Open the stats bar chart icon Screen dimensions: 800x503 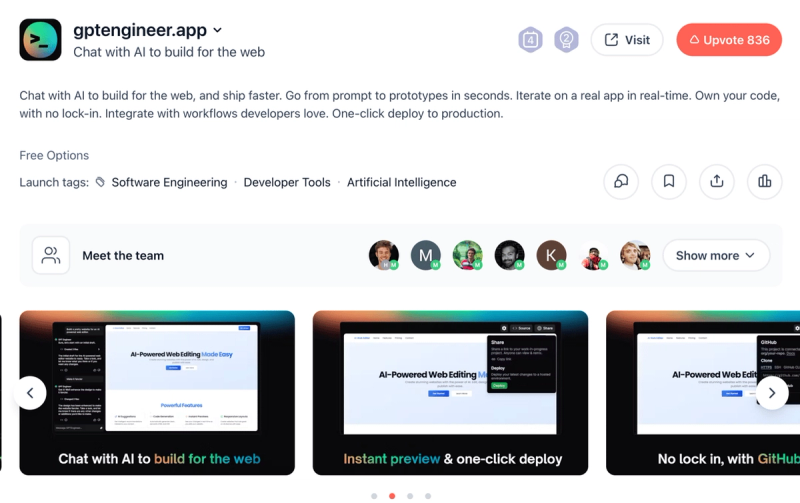(x=764, y=182)
